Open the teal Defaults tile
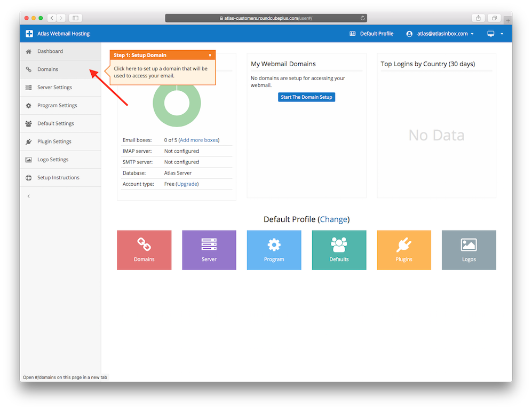 pyautogui.click(x=339, y=250)
